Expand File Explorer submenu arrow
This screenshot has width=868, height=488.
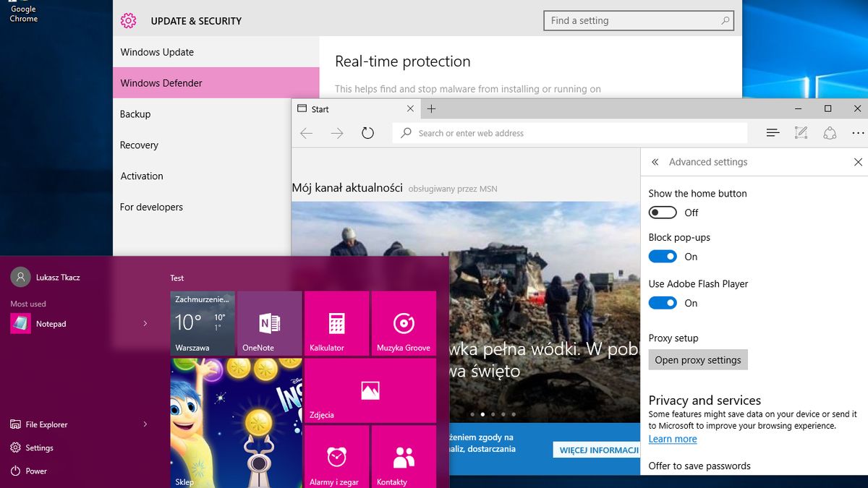tap(145, 424)
